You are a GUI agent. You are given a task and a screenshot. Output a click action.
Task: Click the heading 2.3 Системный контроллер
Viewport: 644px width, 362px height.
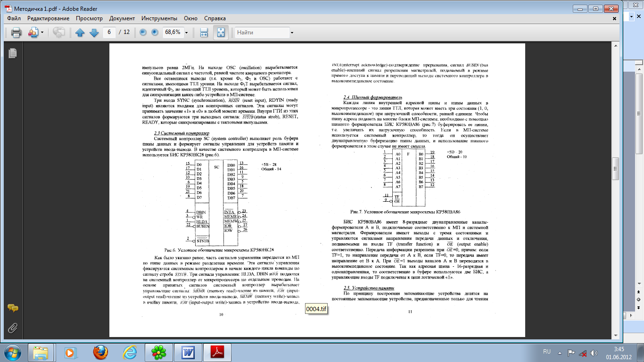coord(175,134)
